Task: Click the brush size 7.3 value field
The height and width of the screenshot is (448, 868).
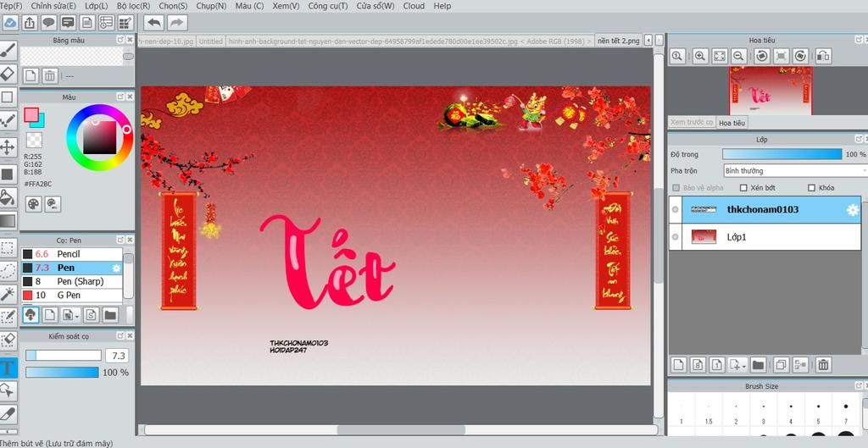Action: click(x=116, y=355)
